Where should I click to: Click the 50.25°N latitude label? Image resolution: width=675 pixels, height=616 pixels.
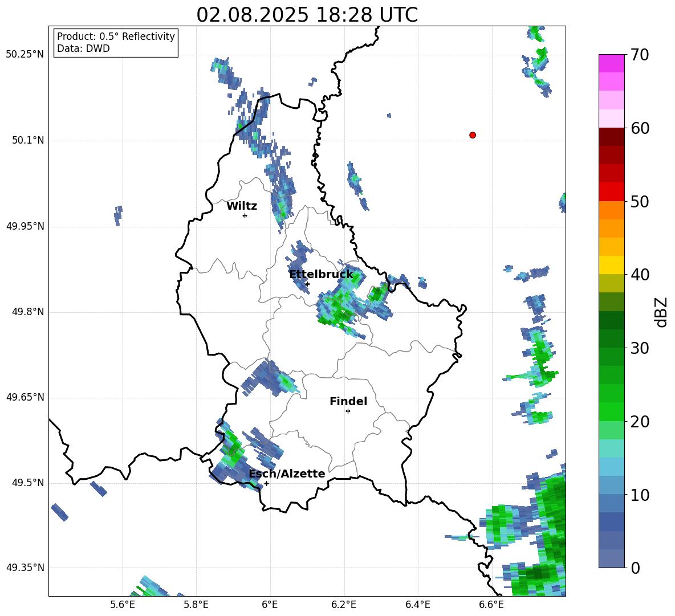25,55
